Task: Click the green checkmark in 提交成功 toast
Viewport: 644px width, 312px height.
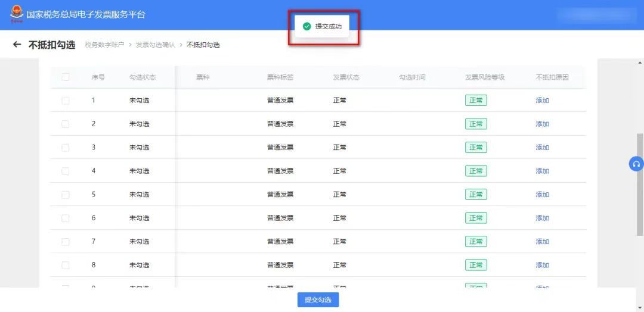Action: (x=306, y=26)
